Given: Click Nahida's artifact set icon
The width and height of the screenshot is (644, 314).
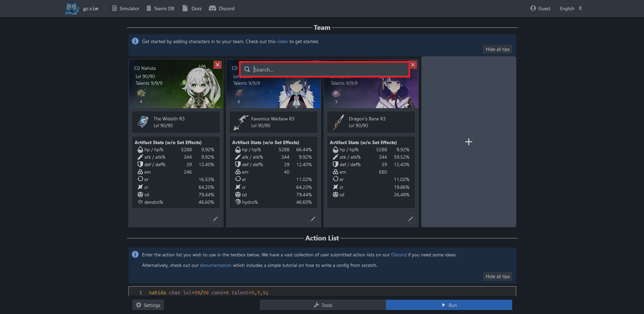Looking at the screenshot, I should coord(141,93).
